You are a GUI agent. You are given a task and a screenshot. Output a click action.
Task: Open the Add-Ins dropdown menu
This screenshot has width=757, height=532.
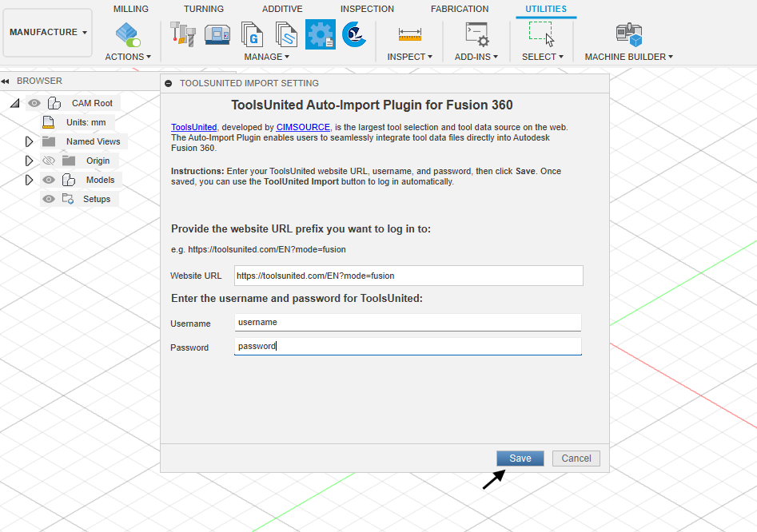[476, 57]
